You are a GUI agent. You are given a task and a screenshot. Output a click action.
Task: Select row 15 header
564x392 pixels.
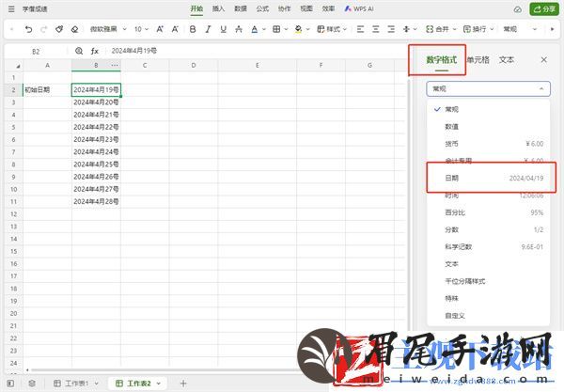point(13,251)
